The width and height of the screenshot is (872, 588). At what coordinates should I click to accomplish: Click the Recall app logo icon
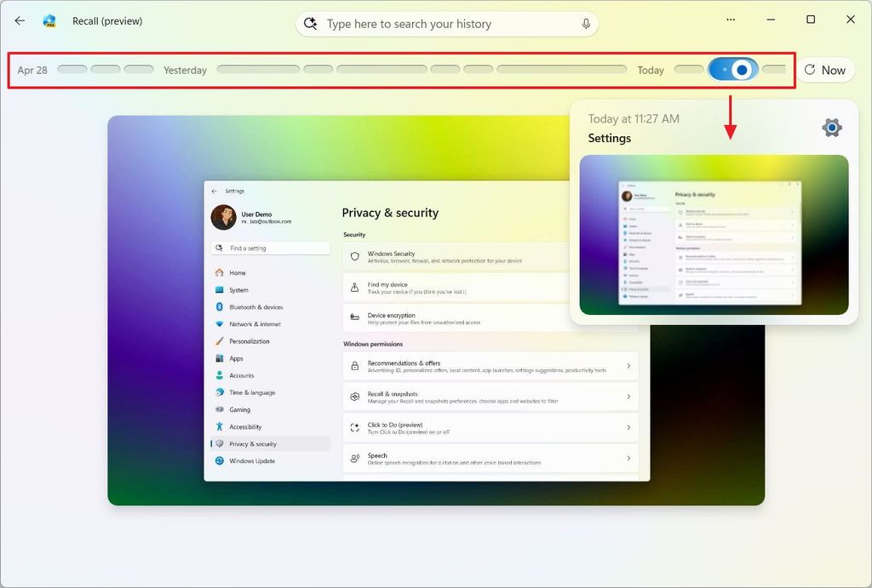click(x=49, y=21)
